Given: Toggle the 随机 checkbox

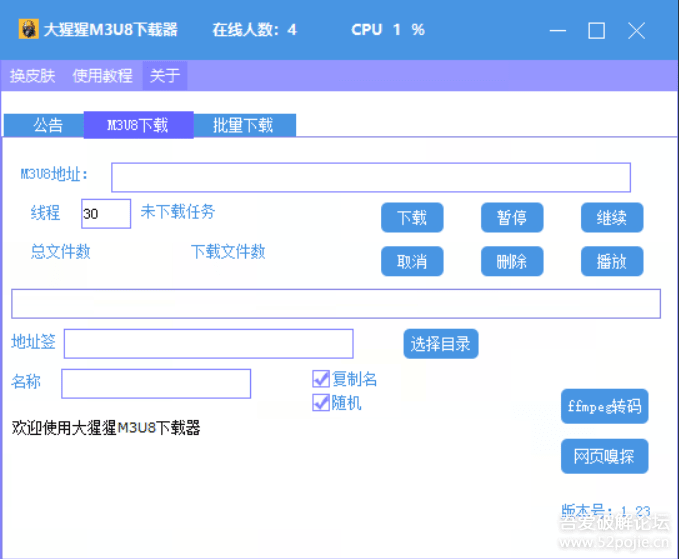Looking at the screenshot, I should (x=321, y=403).
